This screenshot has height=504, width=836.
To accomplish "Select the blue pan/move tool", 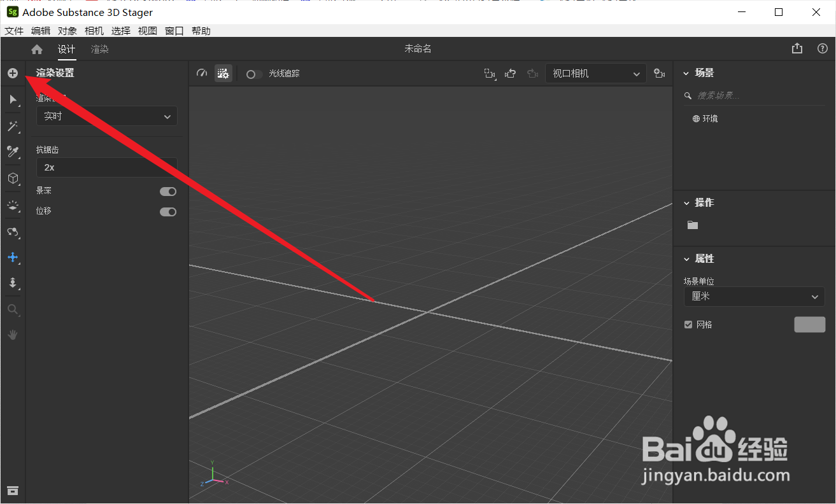I will [x=13, y=258].
